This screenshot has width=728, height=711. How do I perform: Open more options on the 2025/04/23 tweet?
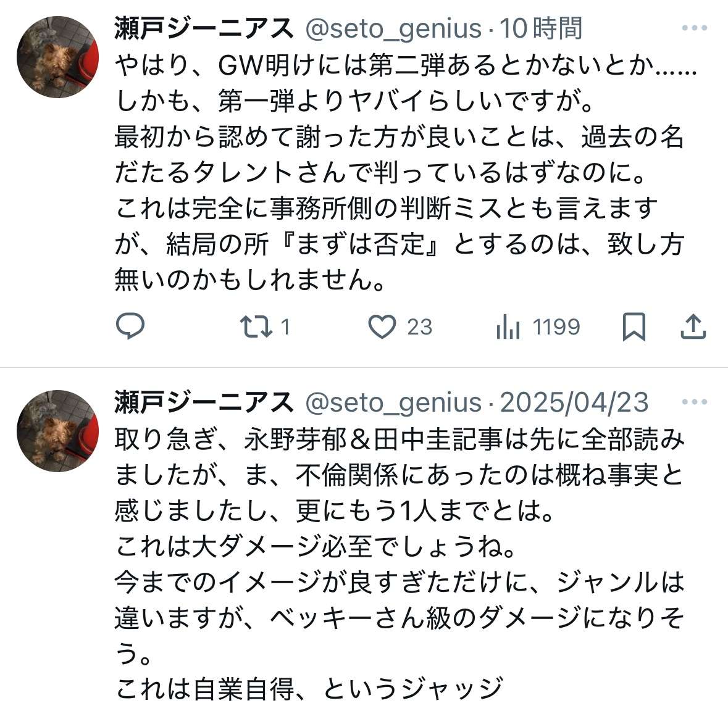click(694, 402)
